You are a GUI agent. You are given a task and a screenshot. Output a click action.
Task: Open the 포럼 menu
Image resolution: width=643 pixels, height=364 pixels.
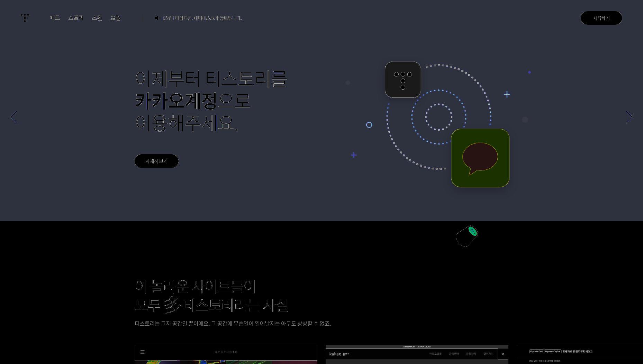pos(115,18)
